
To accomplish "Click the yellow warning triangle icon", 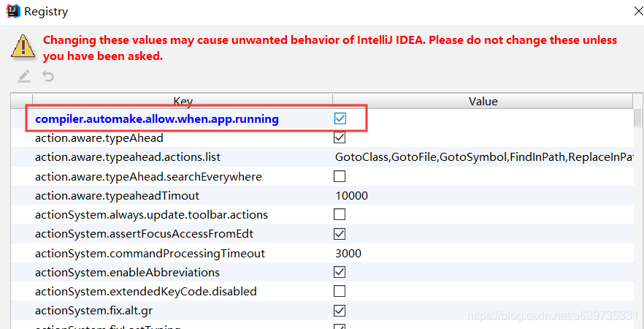I will coord(23,45).
